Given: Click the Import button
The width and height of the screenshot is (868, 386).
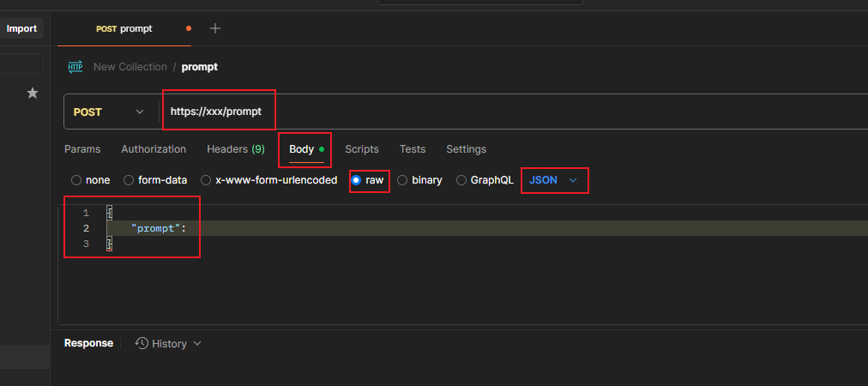Looking at the screenshot, I should (x=21, y=28).
